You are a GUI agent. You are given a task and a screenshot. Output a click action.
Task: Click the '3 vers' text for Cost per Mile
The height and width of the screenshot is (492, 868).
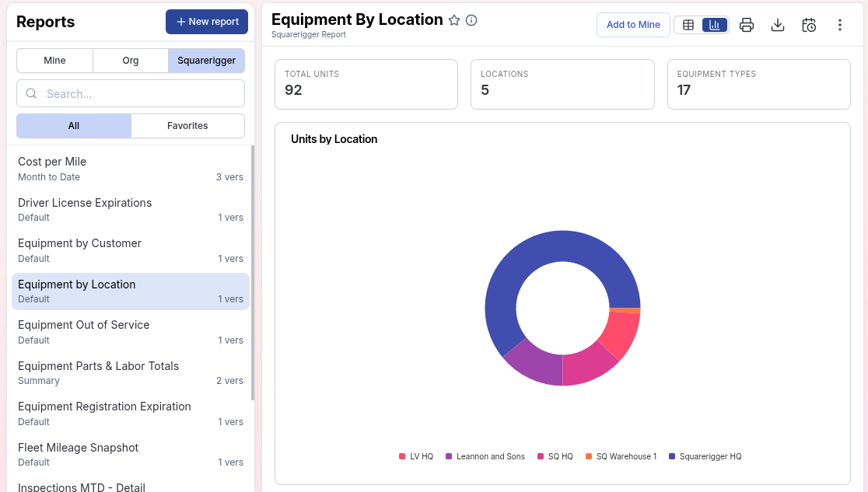click(229, 177)
